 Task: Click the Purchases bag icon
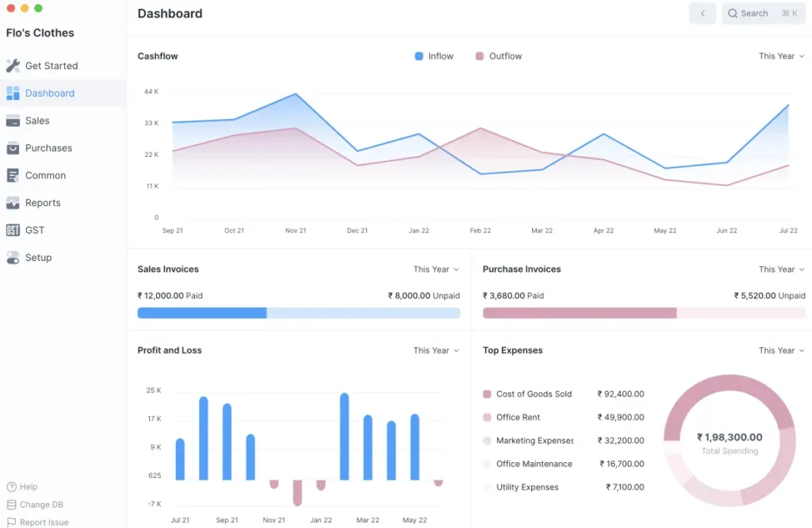[13, 148]
